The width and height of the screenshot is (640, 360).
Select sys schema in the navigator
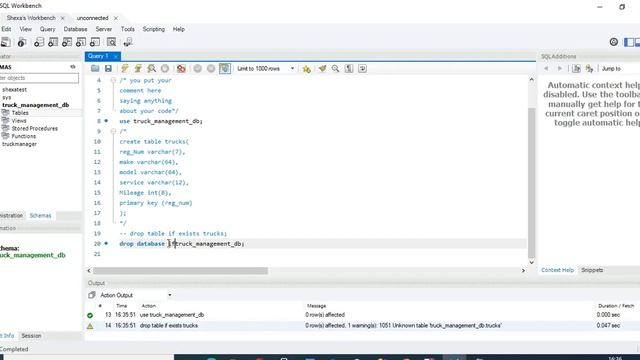pyautogui.click(x=7, y=98)
